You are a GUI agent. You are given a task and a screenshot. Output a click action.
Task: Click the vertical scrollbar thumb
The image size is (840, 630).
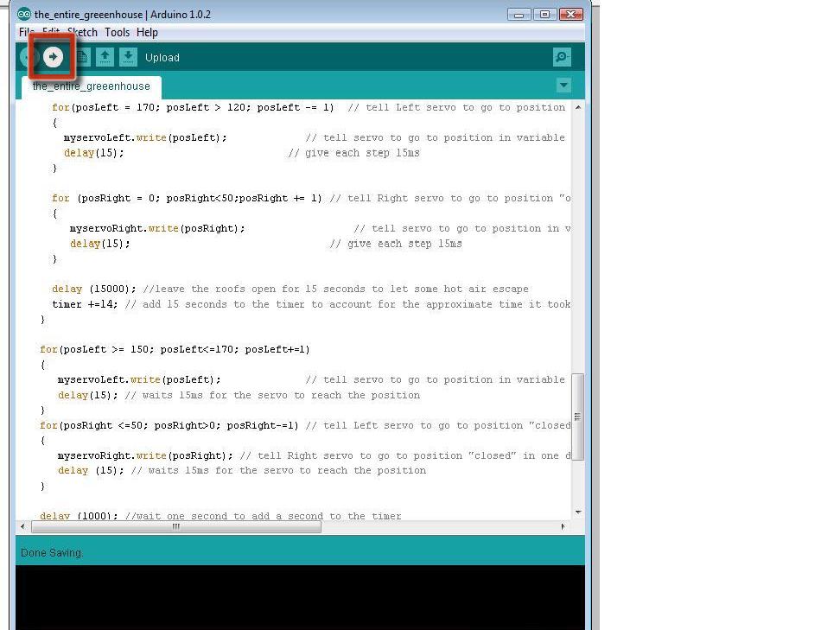click(577, 417)
